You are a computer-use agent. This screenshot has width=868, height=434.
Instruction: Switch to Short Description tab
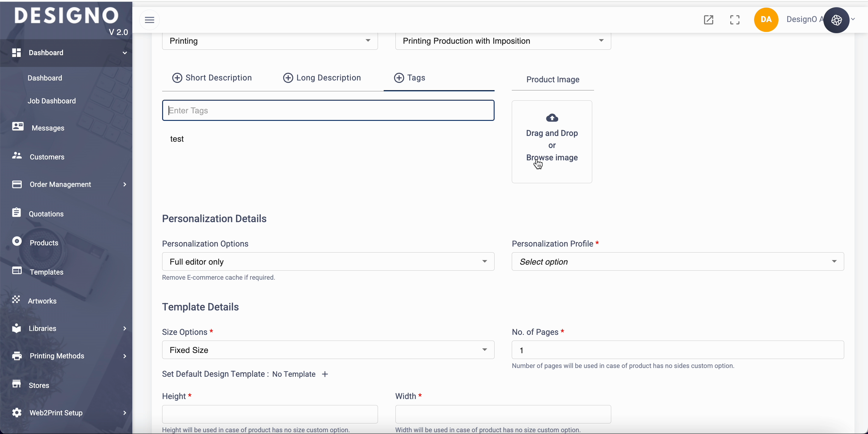click(212, 78)
